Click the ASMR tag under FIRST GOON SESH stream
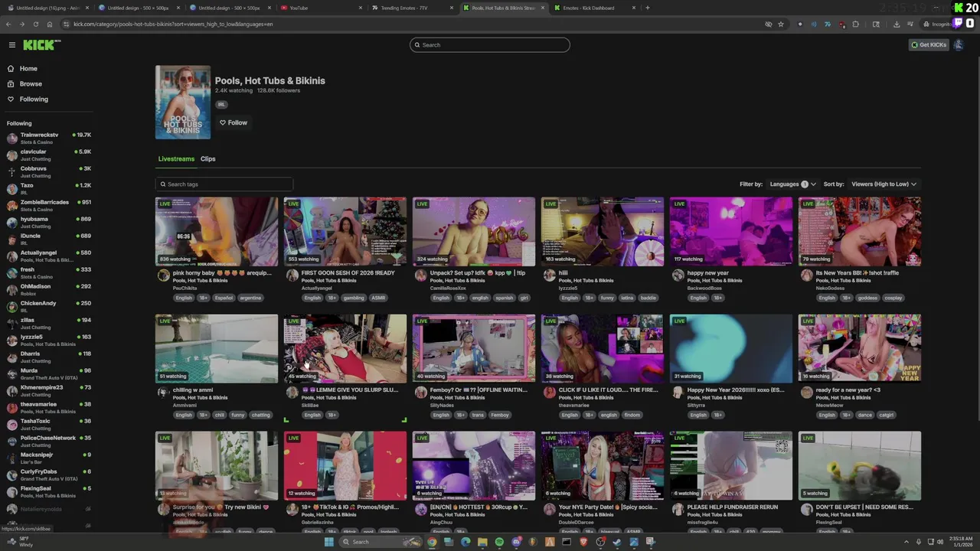Viewport: 980px width, 551px height. pos(378,298)
